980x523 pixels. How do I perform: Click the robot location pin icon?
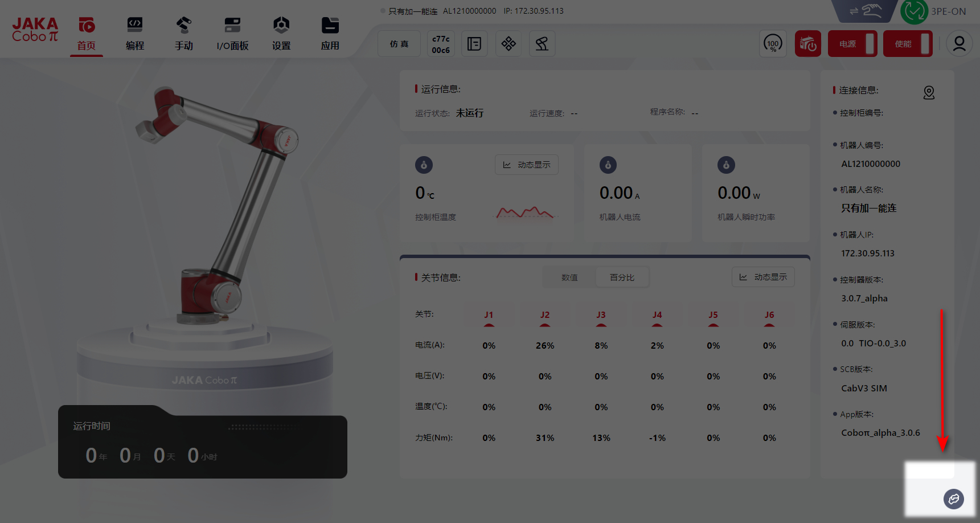tap(929, 92)
